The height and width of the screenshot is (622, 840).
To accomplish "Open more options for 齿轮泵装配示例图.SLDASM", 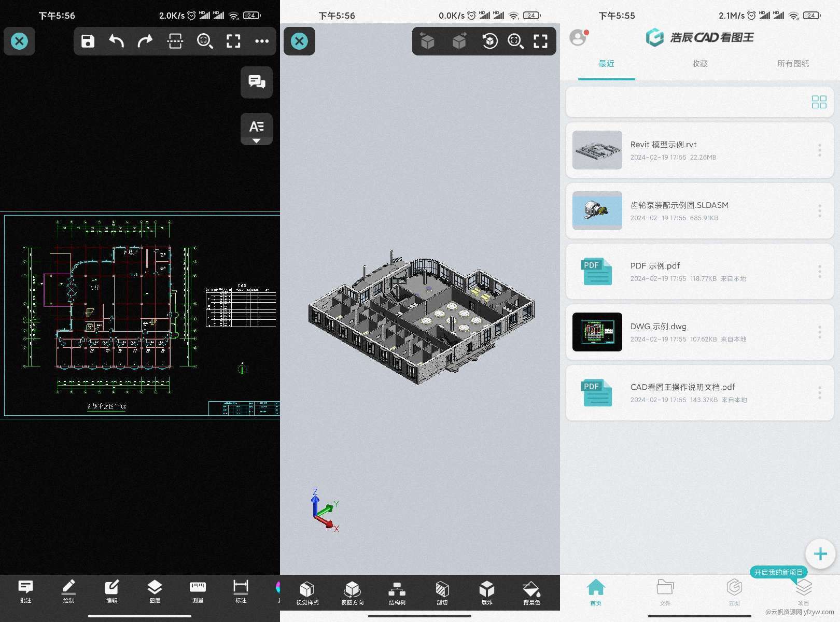I will 820,211.
